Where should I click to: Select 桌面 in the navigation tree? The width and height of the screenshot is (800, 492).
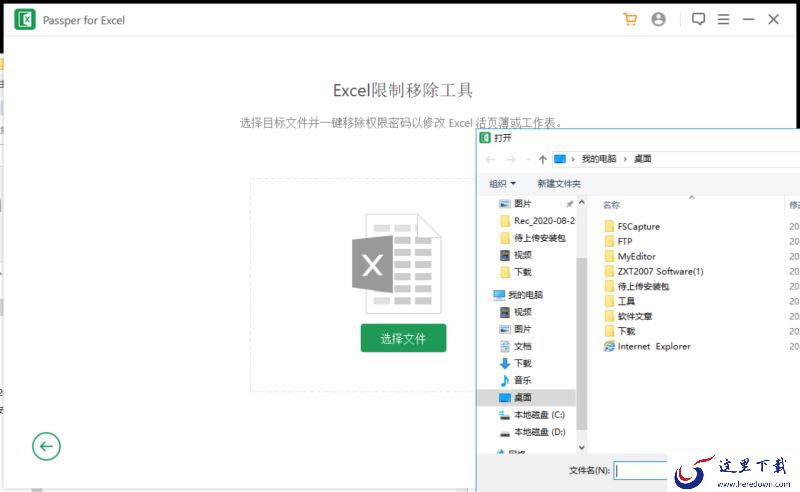tap(527, 397)
